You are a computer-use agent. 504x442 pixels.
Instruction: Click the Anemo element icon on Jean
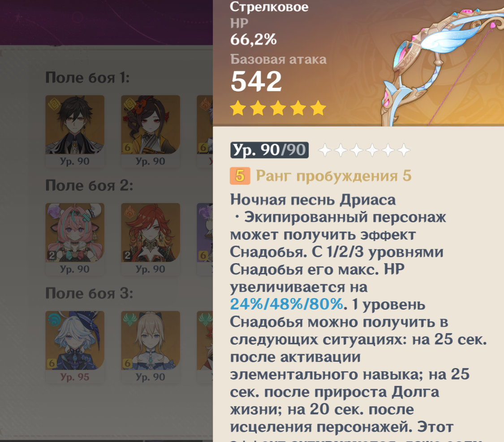click(x=129, y=320)
